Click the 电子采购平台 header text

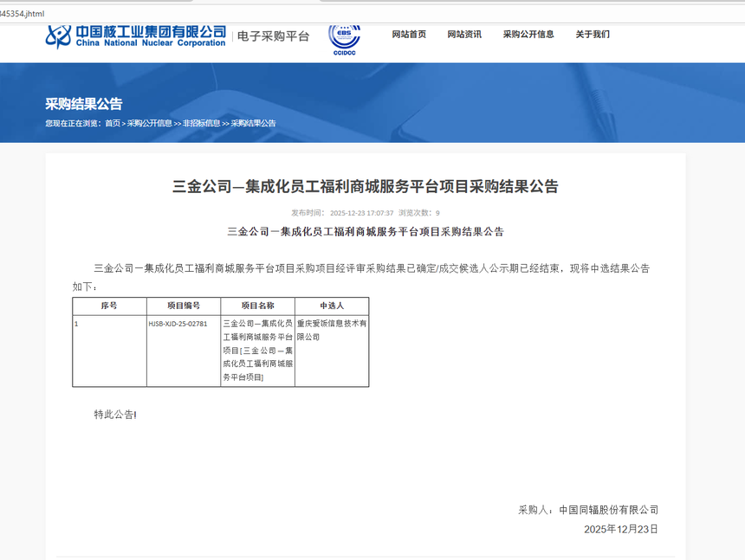coord(273,36)
